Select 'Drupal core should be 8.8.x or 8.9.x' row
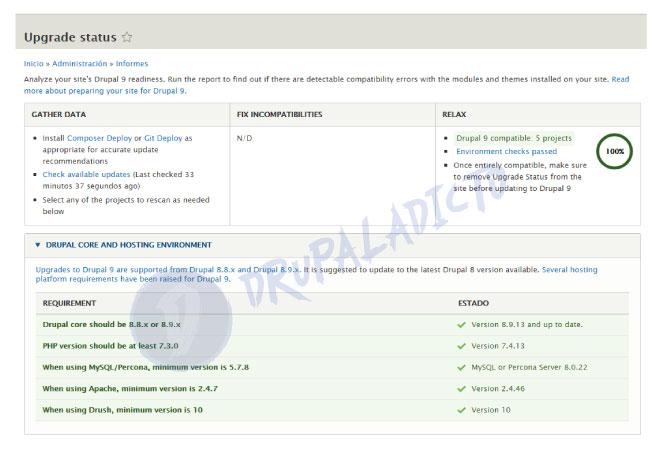The image size is (668, 458). pyautogui.click(x=332, y=325)
